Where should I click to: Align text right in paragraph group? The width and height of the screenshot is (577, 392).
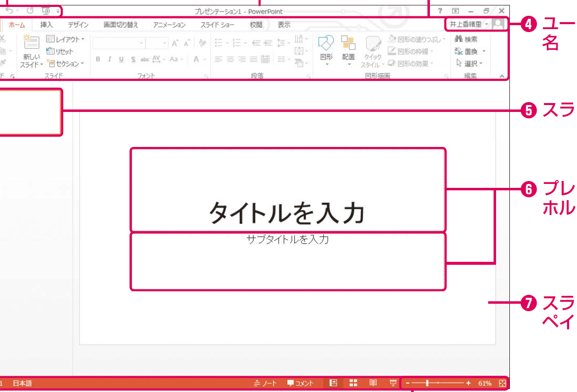(242, 59)
